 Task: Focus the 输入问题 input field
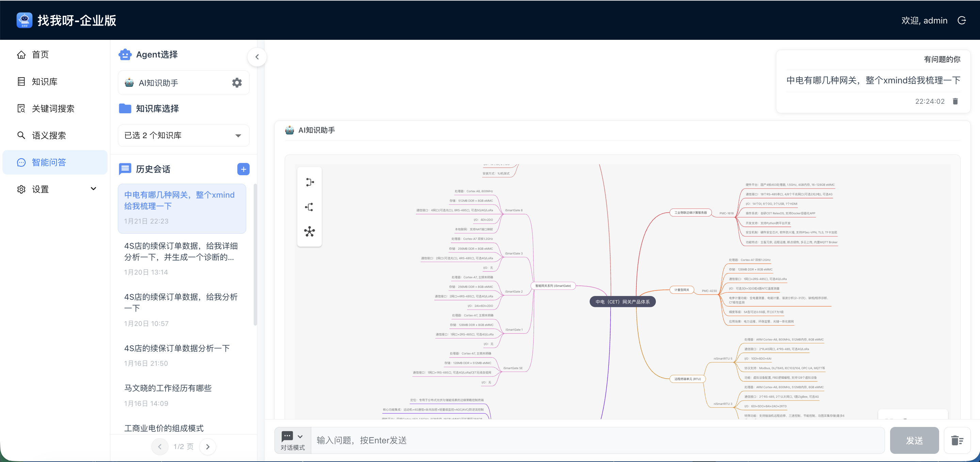point(597,440)
